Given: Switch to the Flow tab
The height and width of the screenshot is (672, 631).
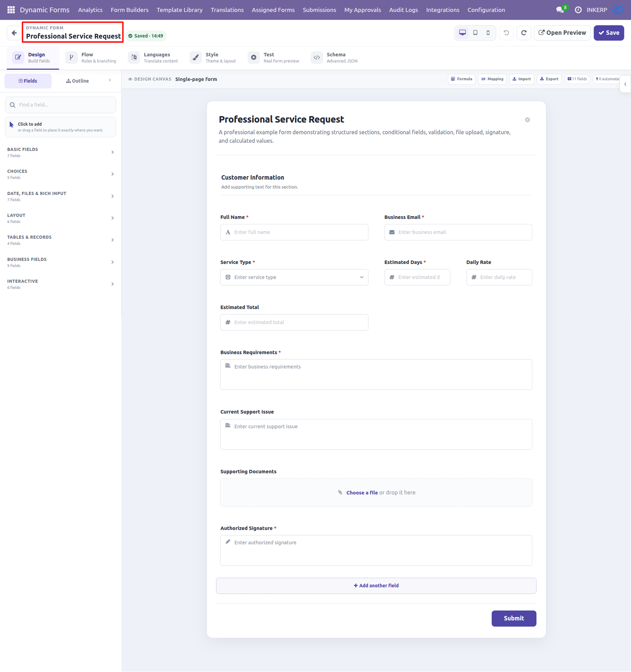Looking at the screenshot, I should 91,57.
